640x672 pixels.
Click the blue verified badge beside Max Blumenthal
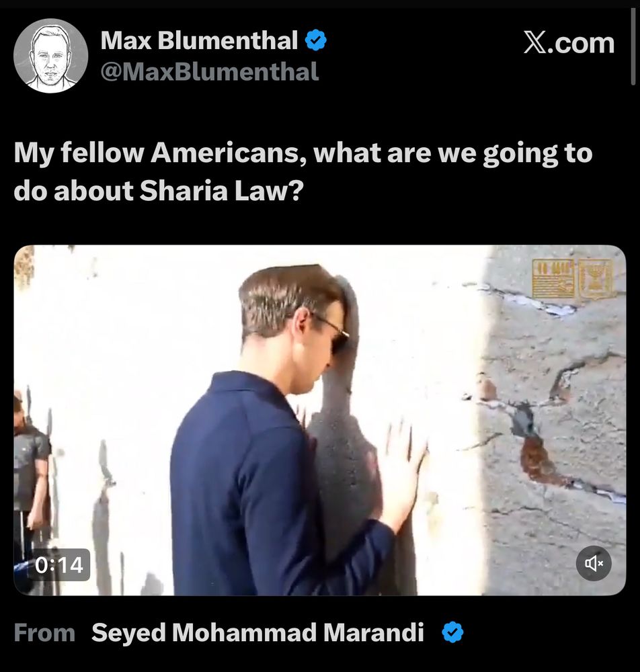(x=315, y=40)
